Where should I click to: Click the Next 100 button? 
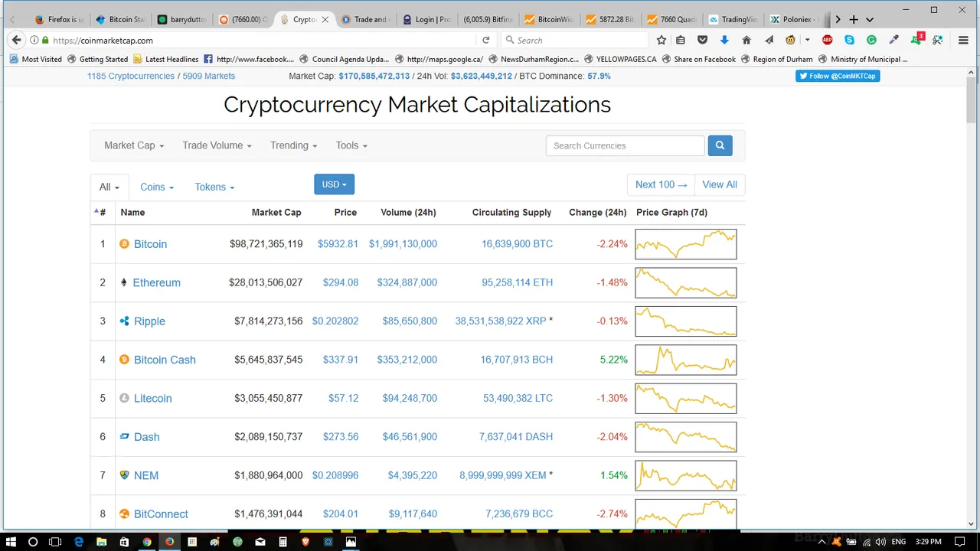tap(661, 184)
